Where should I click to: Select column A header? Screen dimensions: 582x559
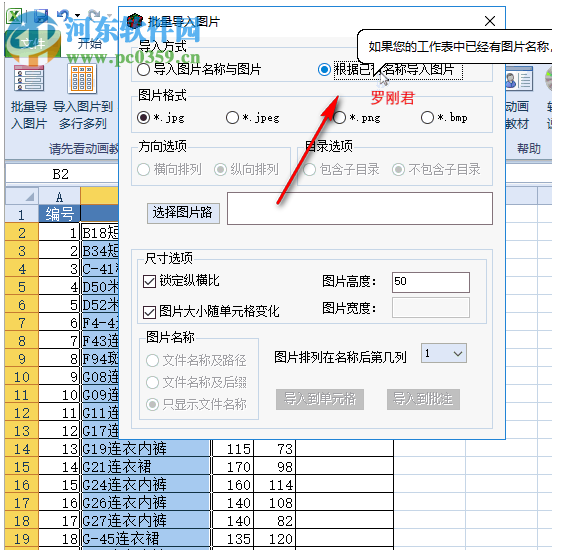coord(59,196)
